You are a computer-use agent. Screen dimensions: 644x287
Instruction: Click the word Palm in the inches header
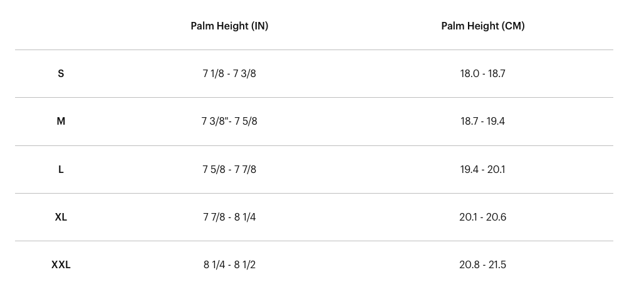point(202,26)
